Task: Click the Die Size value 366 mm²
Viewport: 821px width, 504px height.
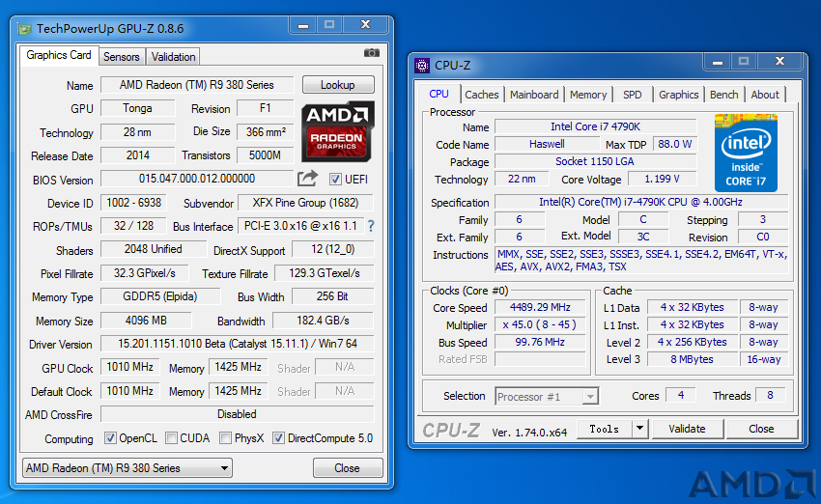Action: 266,132
